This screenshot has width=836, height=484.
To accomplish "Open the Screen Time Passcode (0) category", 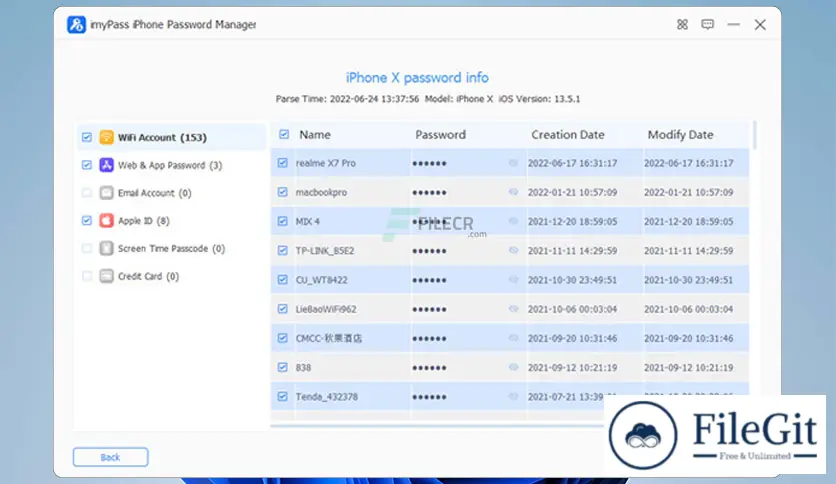I will [x=171, y=248].
